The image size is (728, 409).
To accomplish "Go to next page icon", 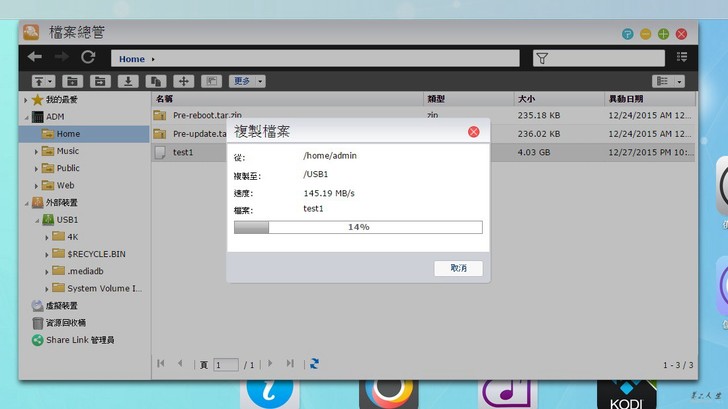I will pyautogui.click(x=270, y=364).
